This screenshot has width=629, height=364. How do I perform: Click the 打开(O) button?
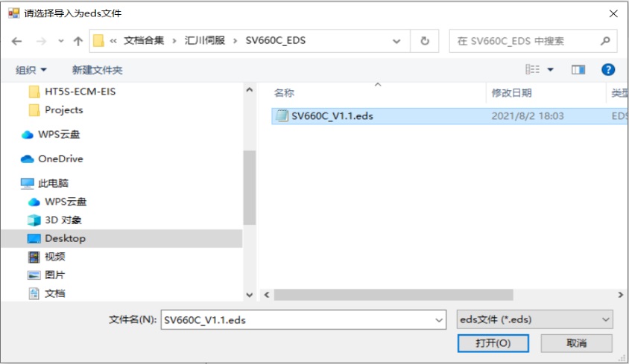point(493,343)
